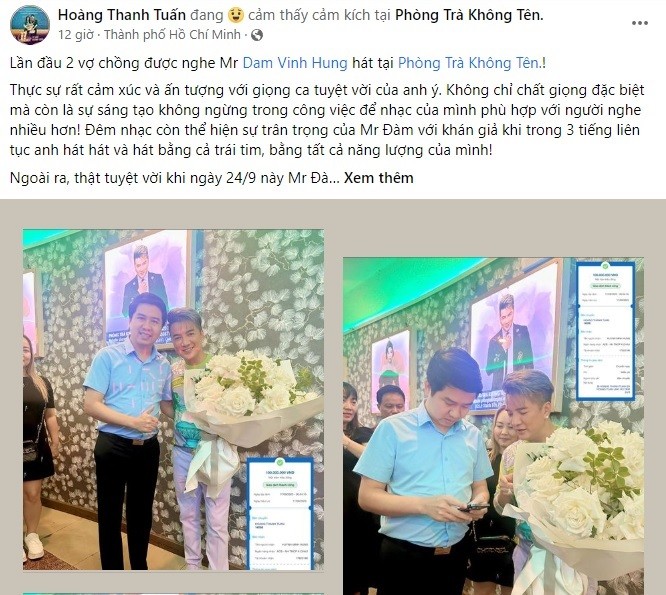Viewport: 666px width, 595px height.
Task: Open Hoàng Thanh Tuấn profile name link
Action: tap(122, 15)
